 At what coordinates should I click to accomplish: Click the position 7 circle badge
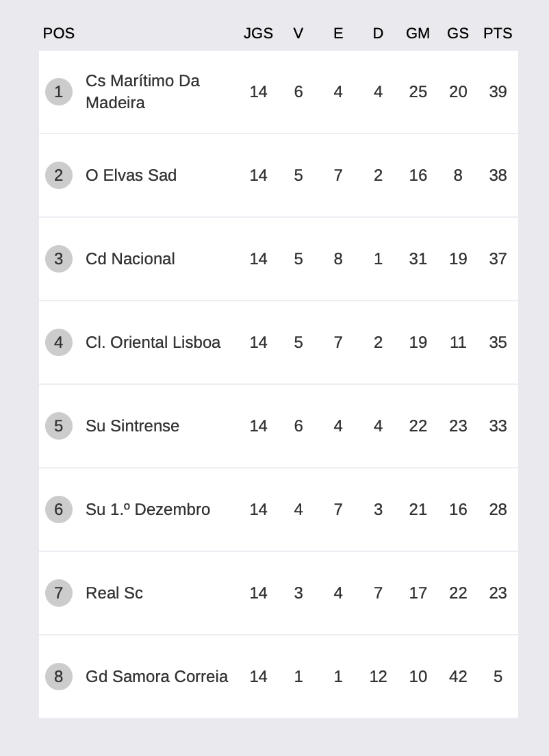click(x=59, y=593)
